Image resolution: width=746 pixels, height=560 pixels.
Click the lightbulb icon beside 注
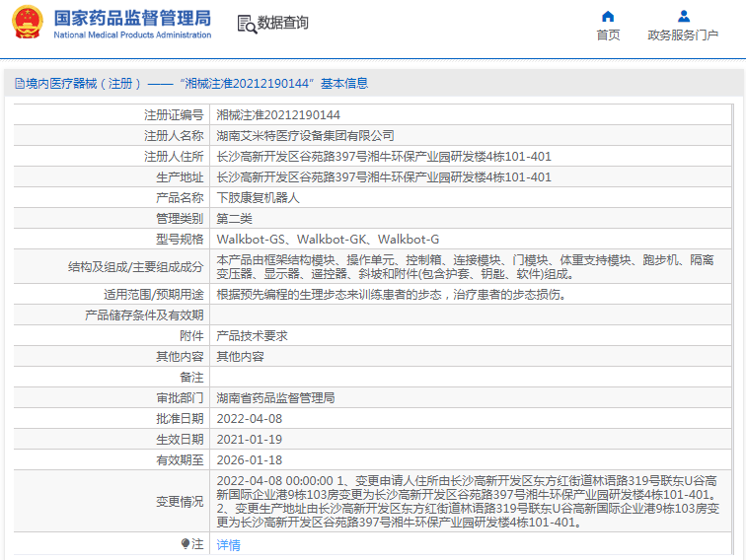click(186, 544)
